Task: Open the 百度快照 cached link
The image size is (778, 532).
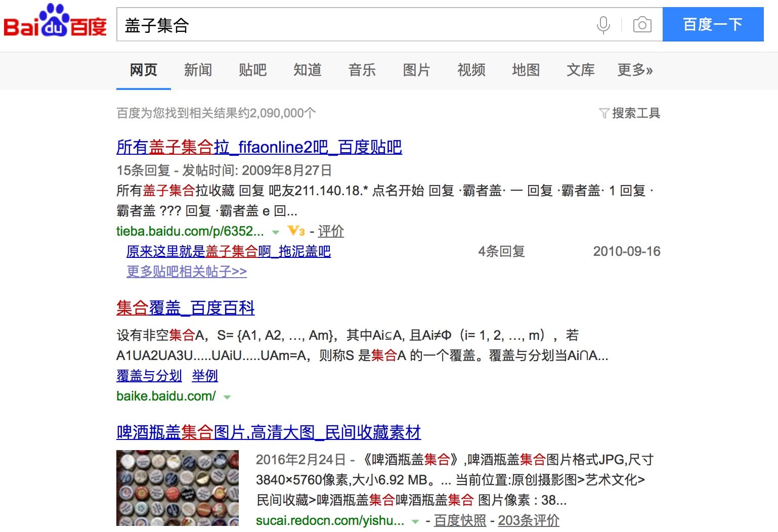Action: (x=460, y=520)
